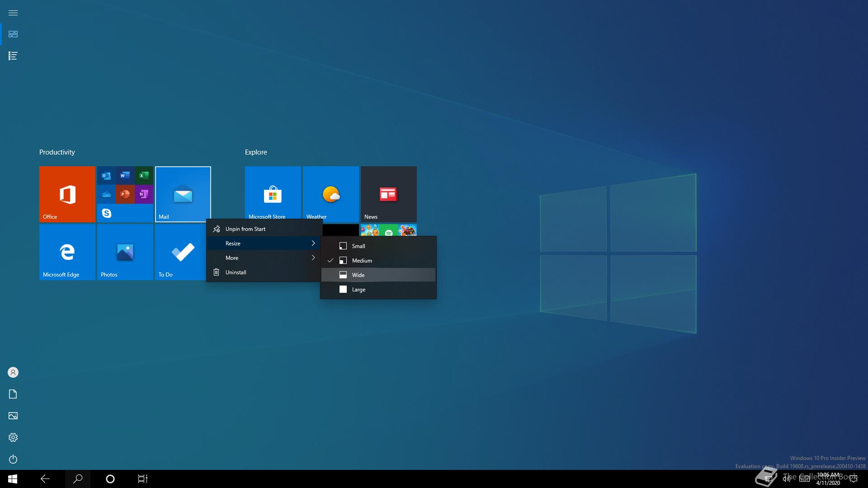Go back with taskbar Back arrow
868x488 pixels.
45,479
